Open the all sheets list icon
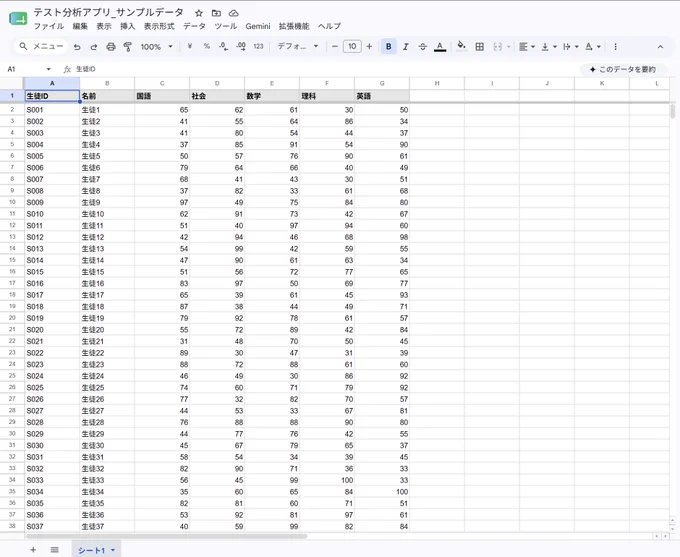Screen dimensions: 680x557 point(54,550)
